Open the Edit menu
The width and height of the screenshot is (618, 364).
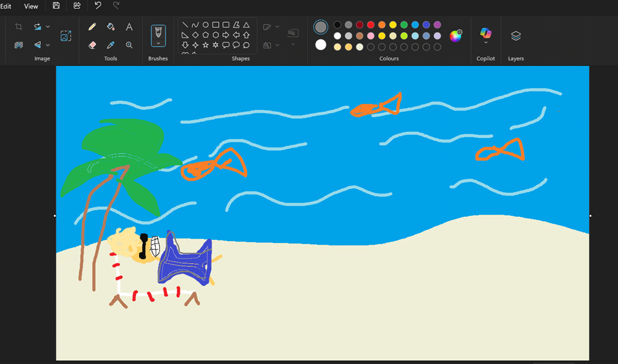coord(6,6)
